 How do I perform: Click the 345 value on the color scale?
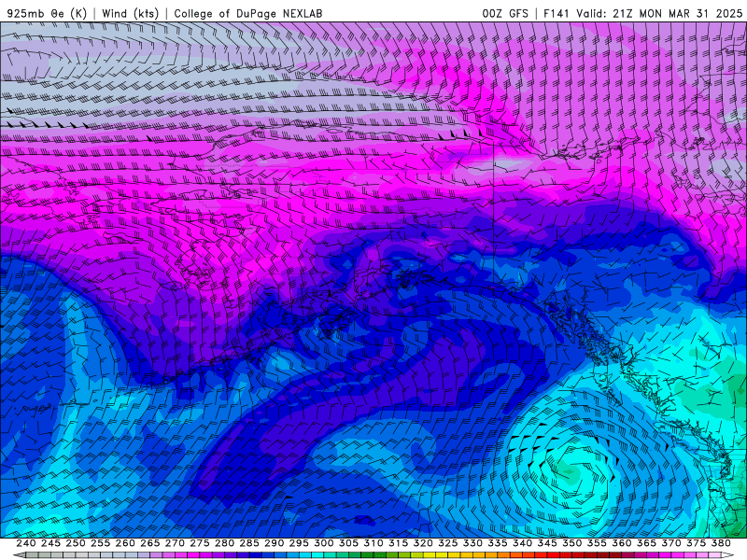[x=547, y=543]
